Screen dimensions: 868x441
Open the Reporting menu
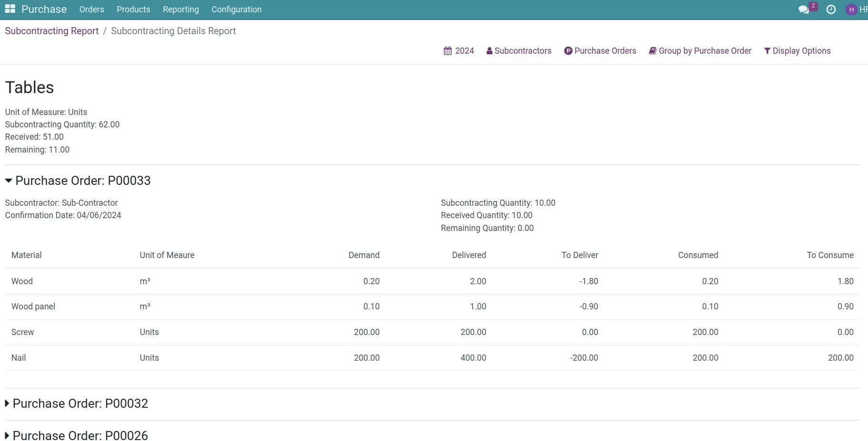pos(181,10)
